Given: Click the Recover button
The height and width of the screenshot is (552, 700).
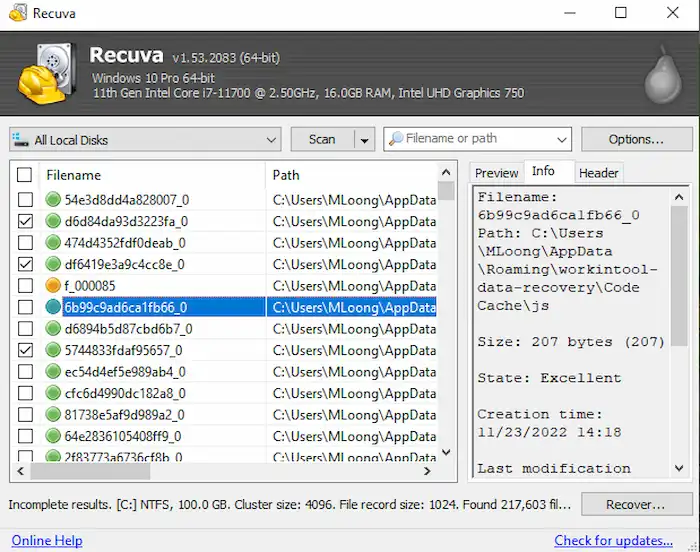Looking at the screenshot, I should point(636,504).
